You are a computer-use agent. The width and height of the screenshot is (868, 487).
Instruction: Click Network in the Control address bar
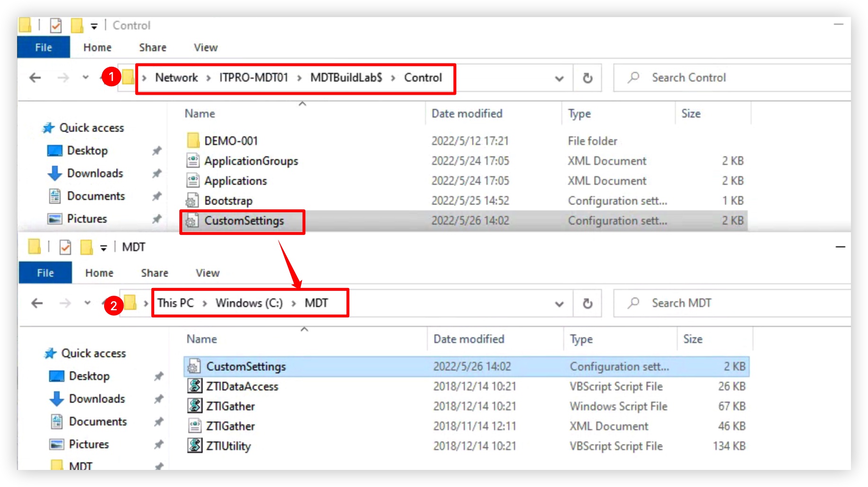click(177, 78)
